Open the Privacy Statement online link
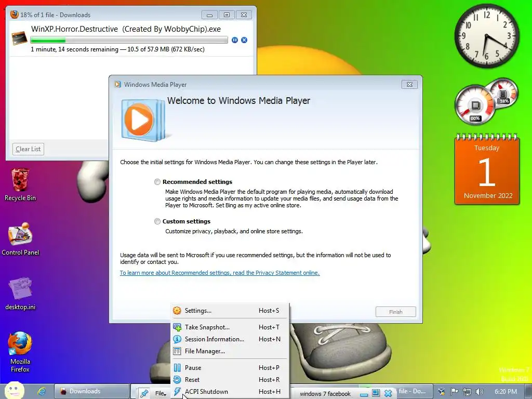Image resolution: width=532 pixels, height=399 pixels. (220, 273)
